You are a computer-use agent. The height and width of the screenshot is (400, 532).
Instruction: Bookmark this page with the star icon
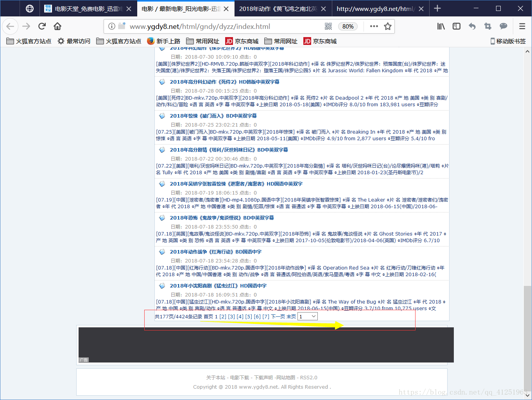[x=388, y=26]
